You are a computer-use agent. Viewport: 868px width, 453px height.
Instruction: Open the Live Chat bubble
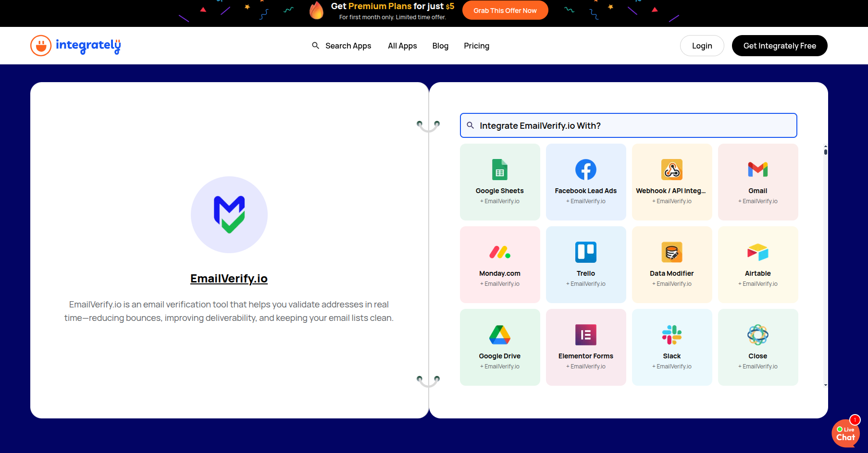(846, 433)
